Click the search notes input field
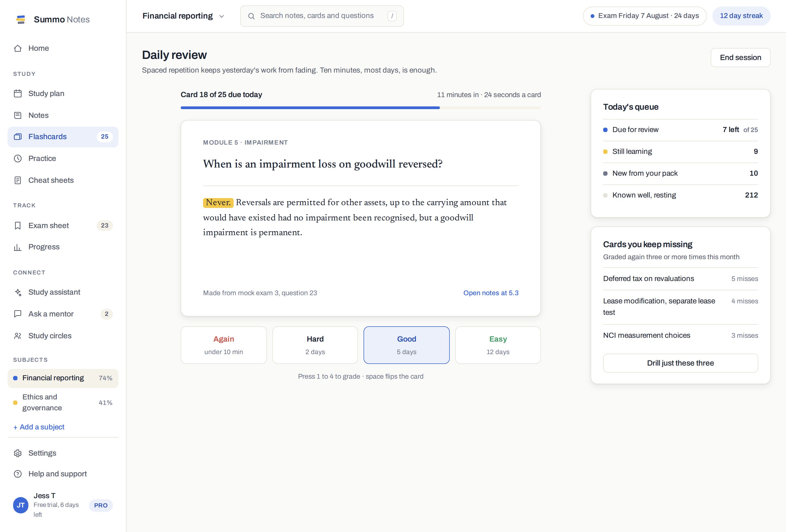The width and height of the screenshot is (786, 532). click(322, 16)
